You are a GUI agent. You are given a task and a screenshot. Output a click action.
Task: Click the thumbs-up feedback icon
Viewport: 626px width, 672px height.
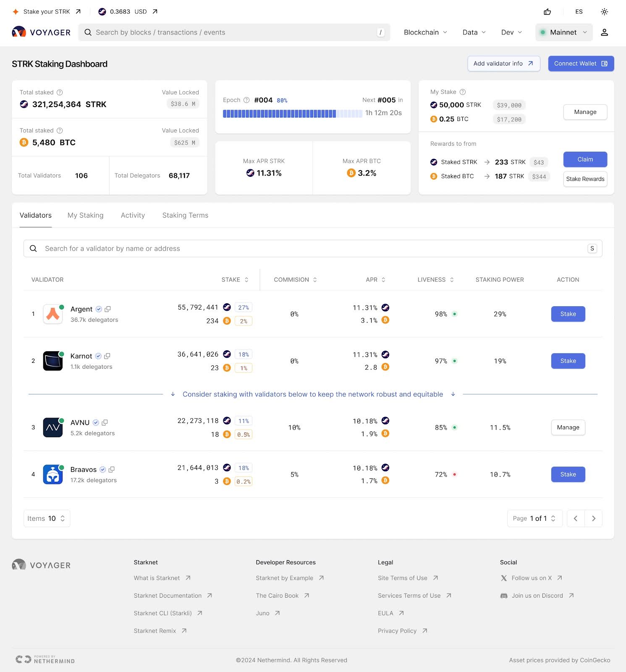pyautogui.click(x=547, y=12)
